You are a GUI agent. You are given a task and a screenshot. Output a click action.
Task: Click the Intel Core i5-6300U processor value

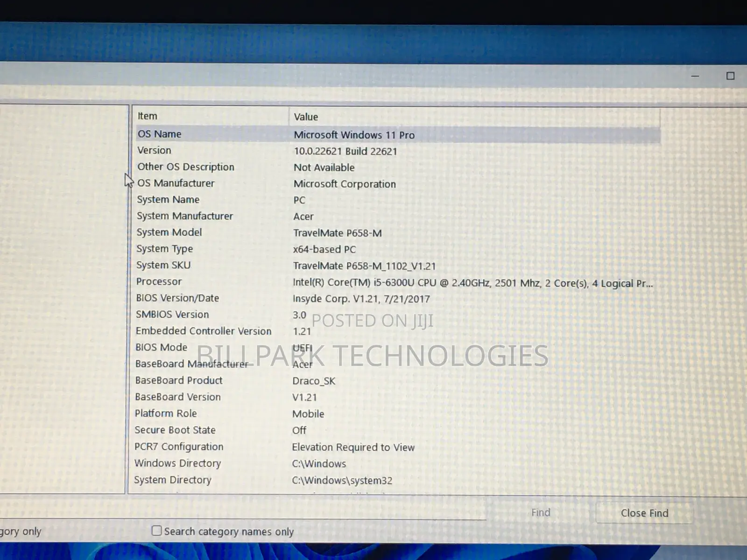click(x=472, y=283)
